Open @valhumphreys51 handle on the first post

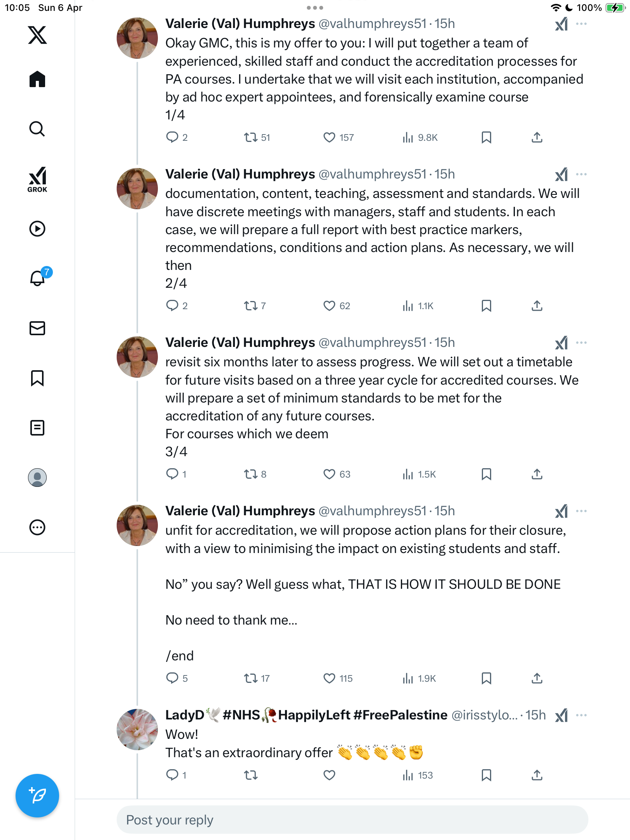(x=373, y=24)
